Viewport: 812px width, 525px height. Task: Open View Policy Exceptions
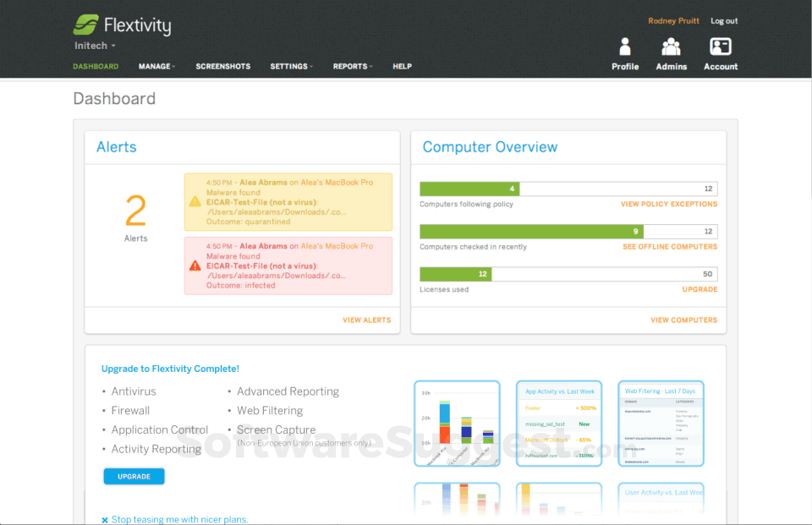[x=668, y=203]
